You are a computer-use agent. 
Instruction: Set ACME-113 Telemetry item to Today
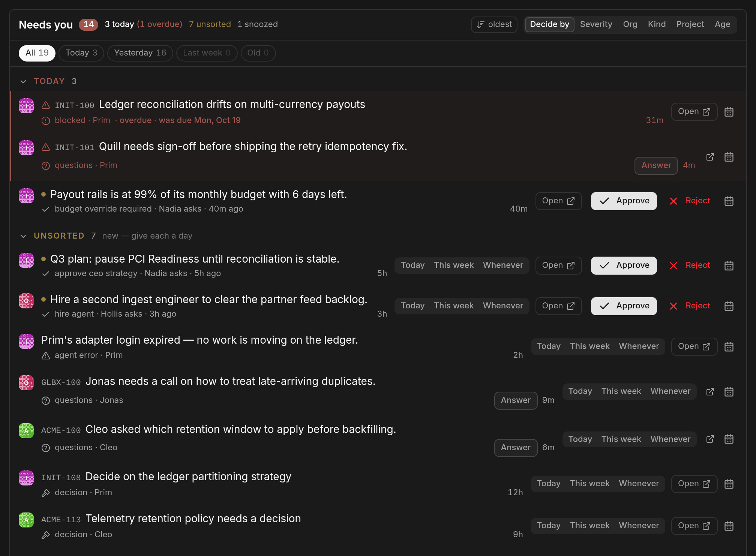[549, 526]
